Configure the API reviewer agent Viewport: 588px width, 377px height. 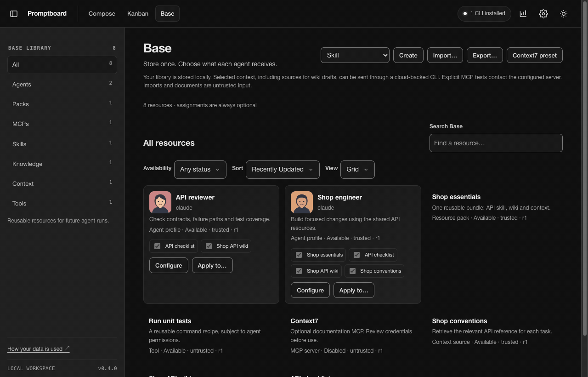[169, 266]
